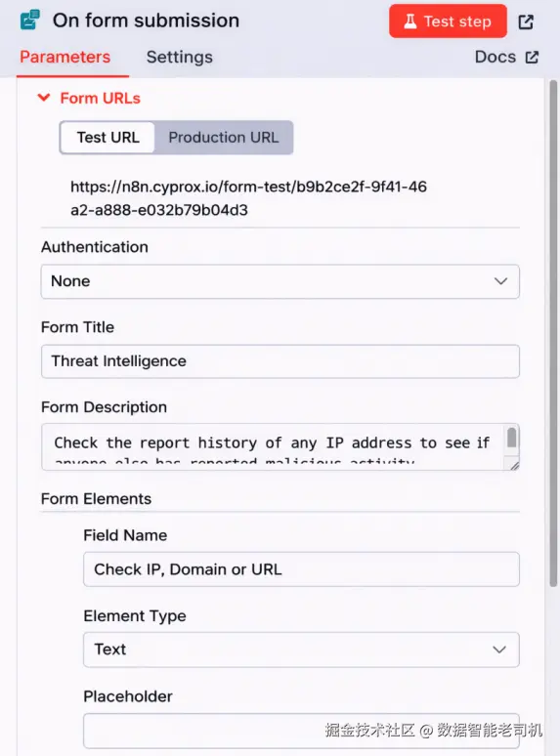Collapse the Form URLs chevron

44,98
